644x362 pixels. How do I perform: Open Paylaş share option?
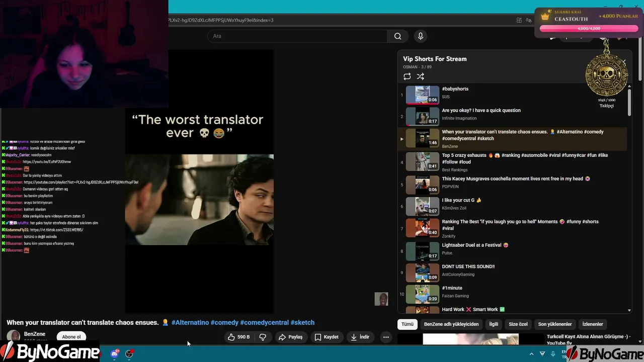point(290,337)
